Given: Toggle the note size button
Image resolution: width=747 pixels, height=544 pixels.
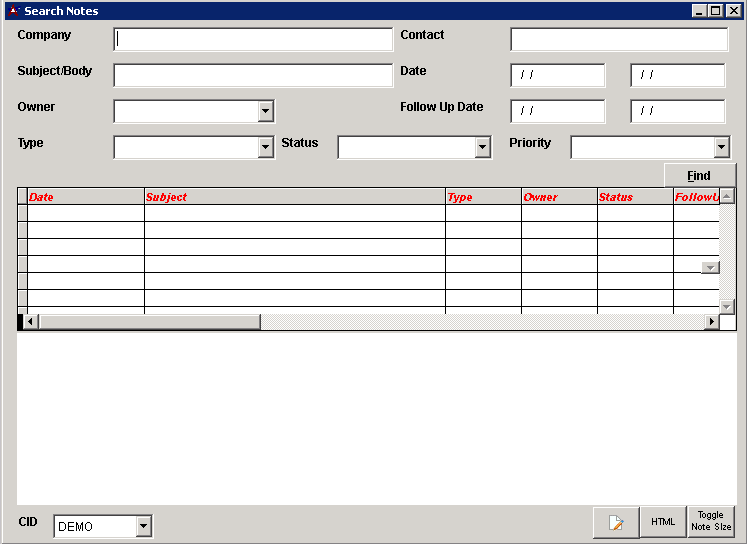Looking at the screenshot, I should (711, 522).
